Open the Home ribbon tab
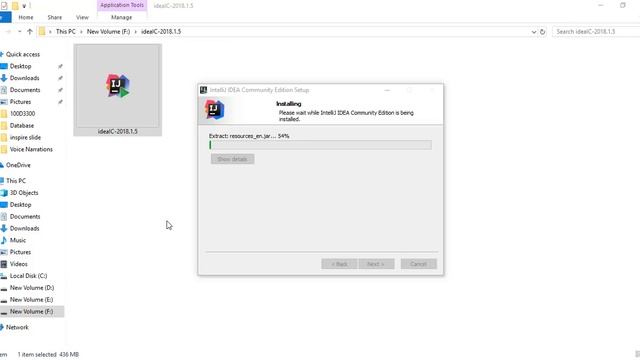The width and height of the screenshot is (640, 360). (x=26, y=17)
